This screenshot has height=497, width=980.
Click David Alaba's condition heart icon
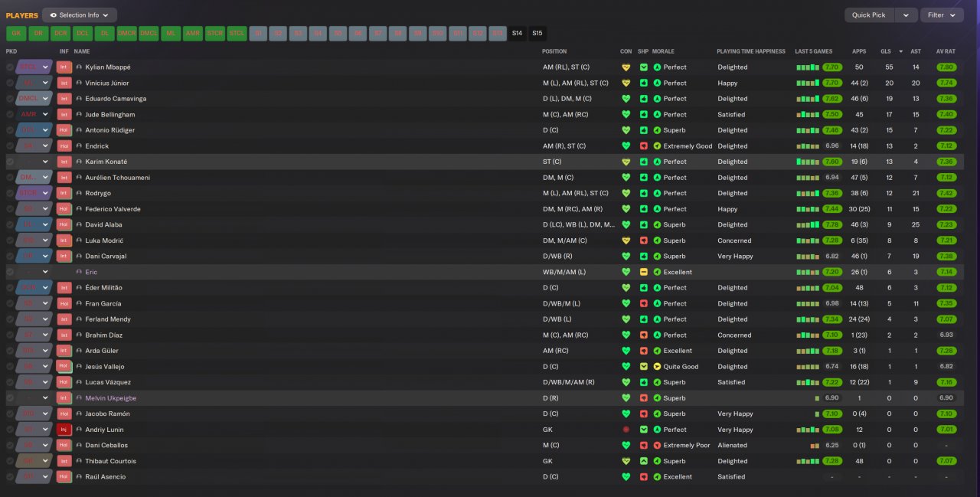[x=626, y=225]
